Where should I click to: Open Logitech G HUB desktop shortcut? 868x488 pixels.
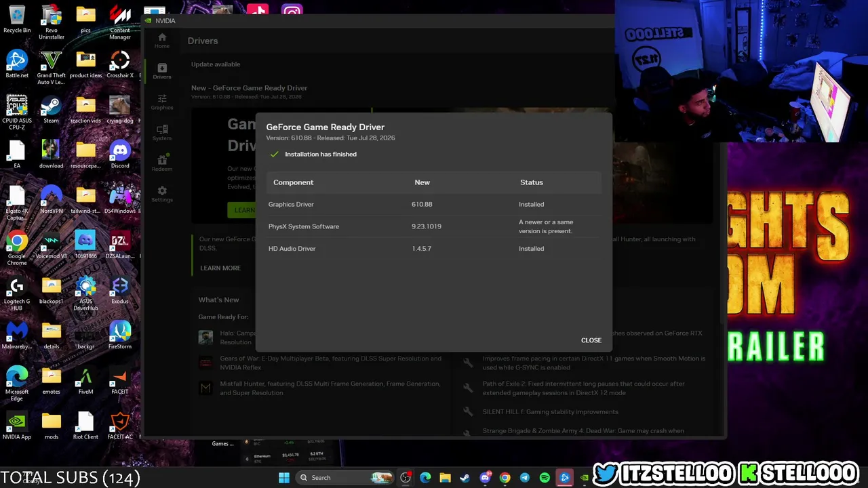pos(17,293)
